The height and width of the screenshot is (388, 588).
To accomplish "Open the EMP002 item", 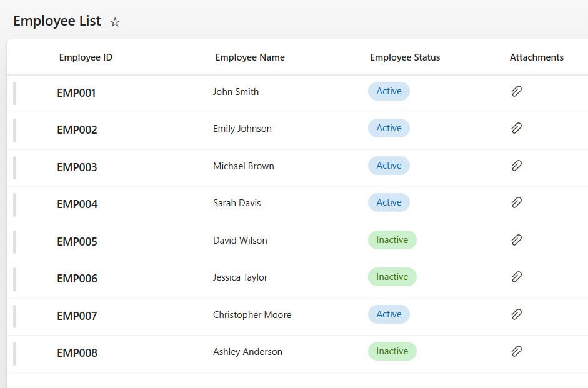I will (77, 130).
